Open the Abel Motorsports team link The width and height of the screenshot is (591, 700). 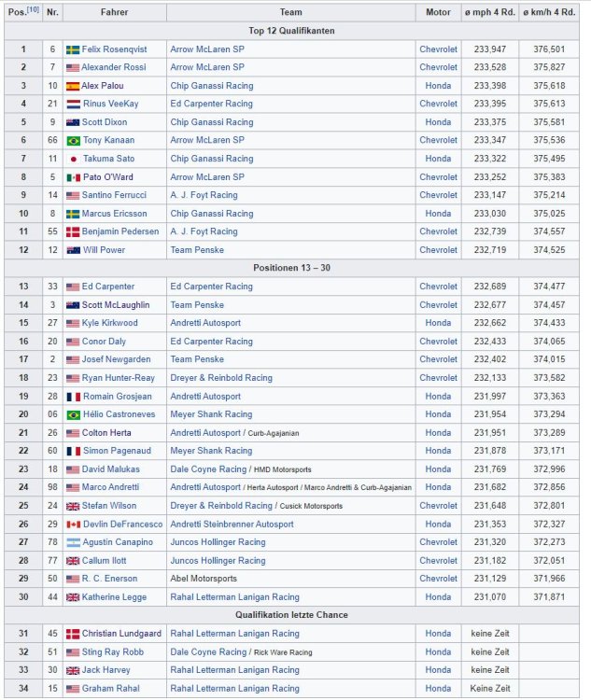(203, 579)
